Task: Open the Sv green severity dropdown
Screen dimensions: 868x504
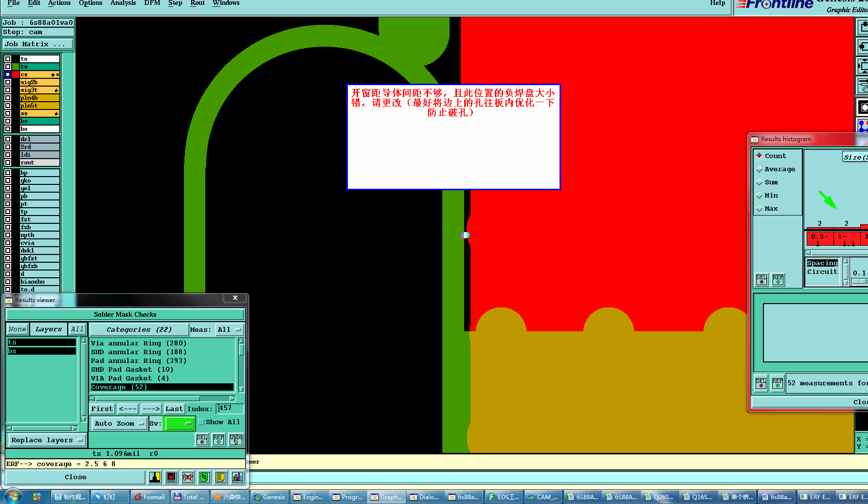Action: (x=179, y=424)
